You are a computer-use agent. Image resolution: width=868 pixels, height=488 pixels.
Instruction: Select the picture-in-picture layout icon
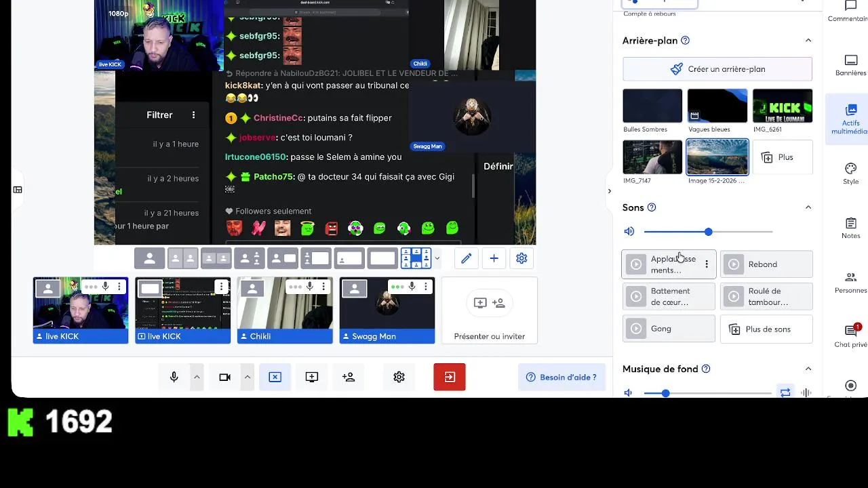click(349, 258)
